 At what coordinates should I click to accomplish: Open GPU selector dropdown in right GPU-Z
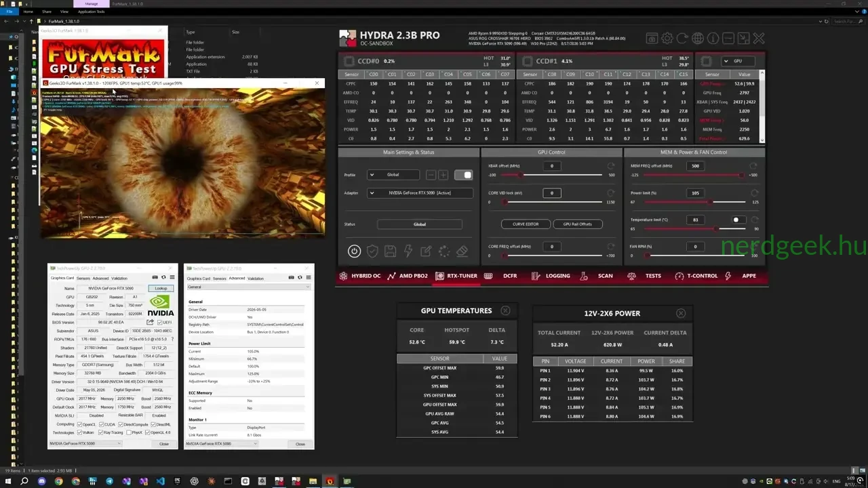tap(222, 443)
